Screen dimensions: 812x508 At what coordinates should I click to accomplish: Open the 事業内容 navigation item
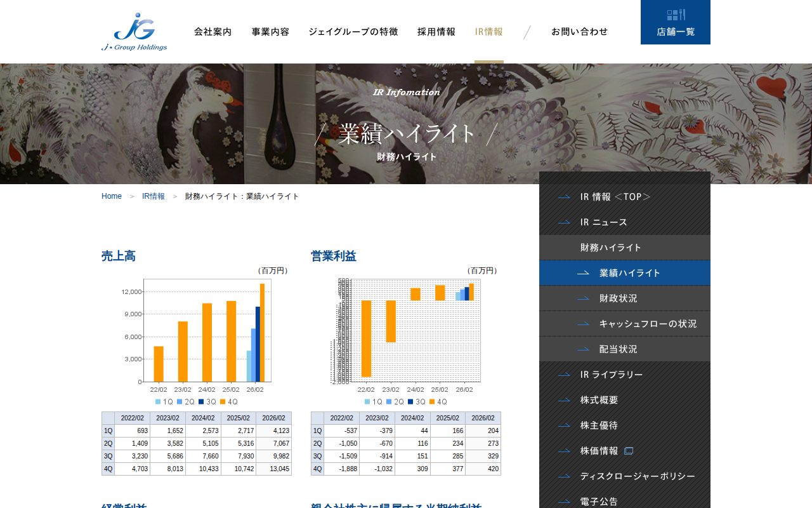pos(270,32)
